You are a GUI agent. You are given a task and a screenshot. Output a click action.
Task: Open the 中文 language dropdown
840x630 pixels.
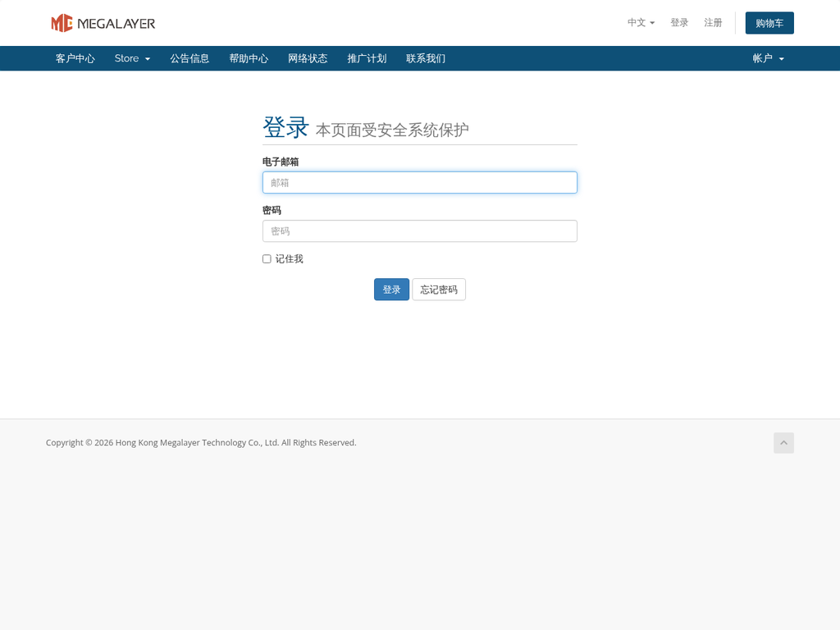(x=641, y=22)
